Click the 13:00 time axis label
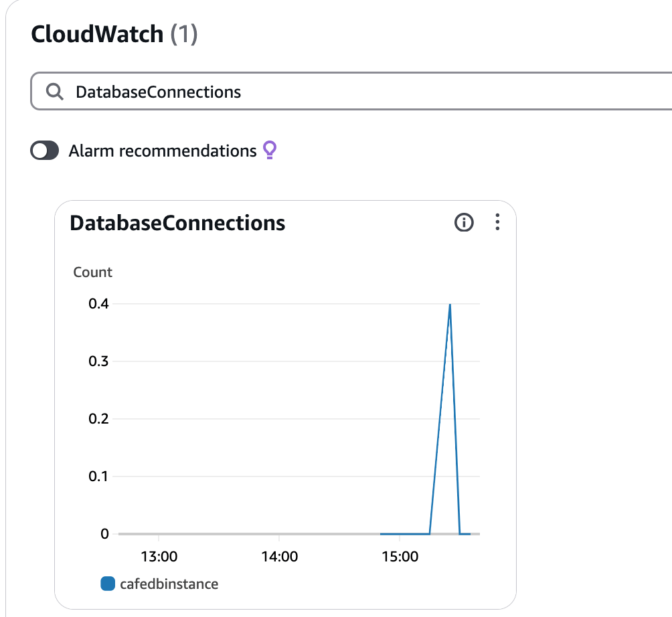 [x=159, y=556]
